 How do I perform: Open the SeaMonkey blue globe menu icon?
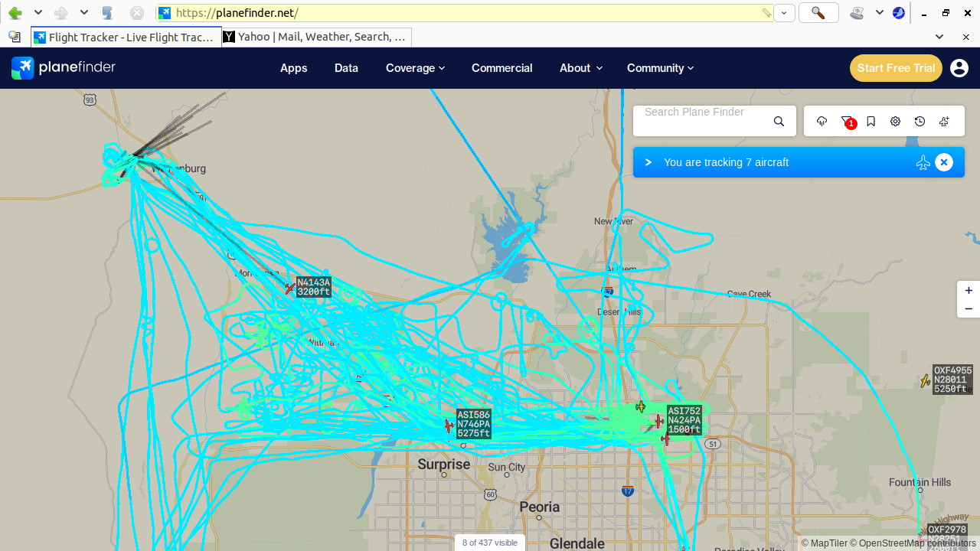coord(899,13)
